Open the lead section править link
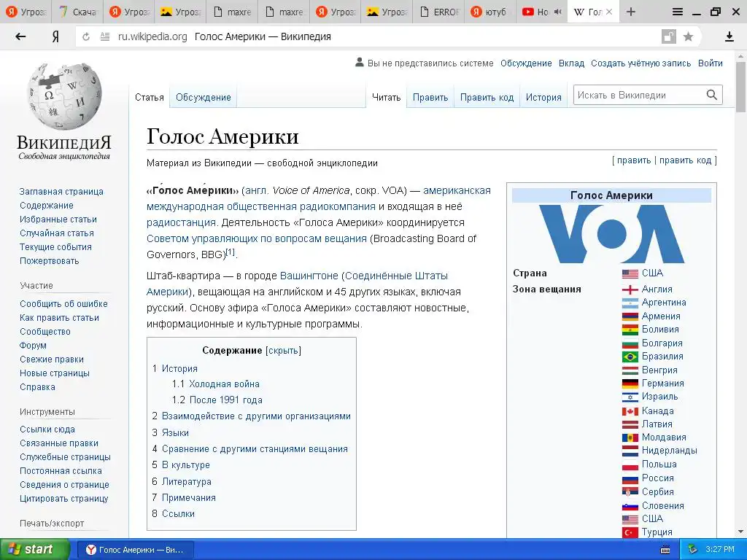The width and height of the screenshot is (747, 560). coord(634,160)
